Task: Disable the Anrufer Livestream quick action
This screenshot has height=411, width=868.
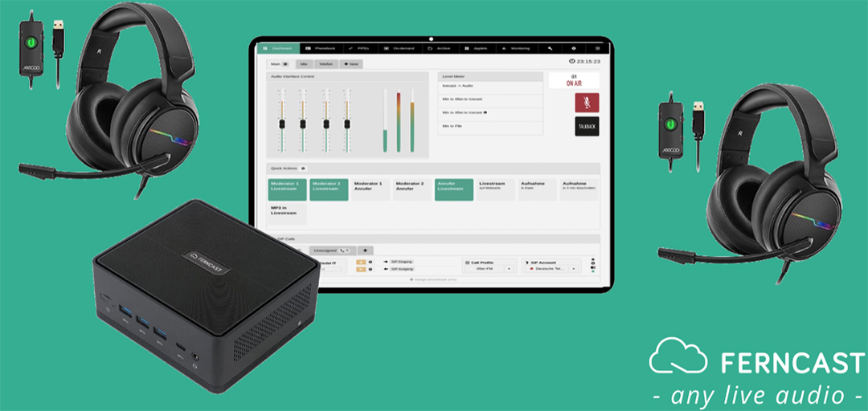Action: pos(454,189)
